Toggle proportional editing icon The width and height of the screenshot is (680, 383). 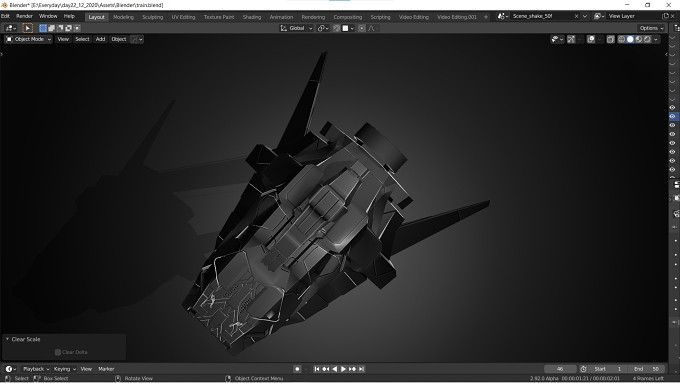(x=362, y=28)
